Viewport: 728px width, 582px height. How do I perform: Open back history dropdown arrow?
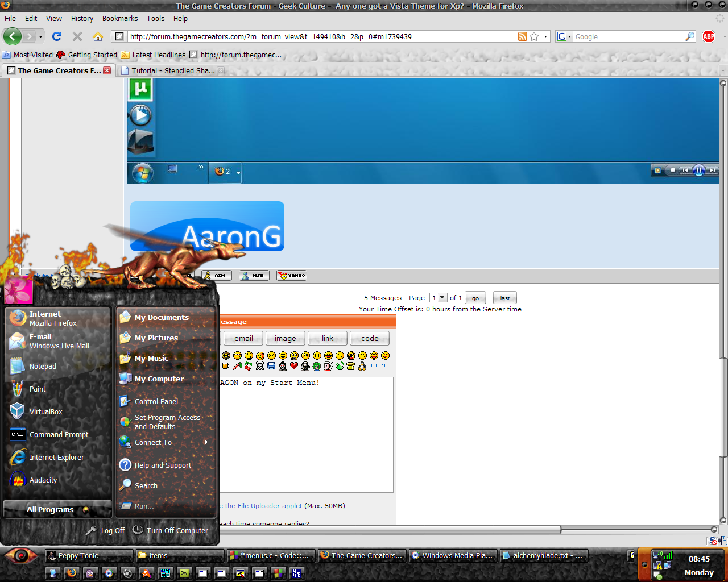click(x=40, y=36)
